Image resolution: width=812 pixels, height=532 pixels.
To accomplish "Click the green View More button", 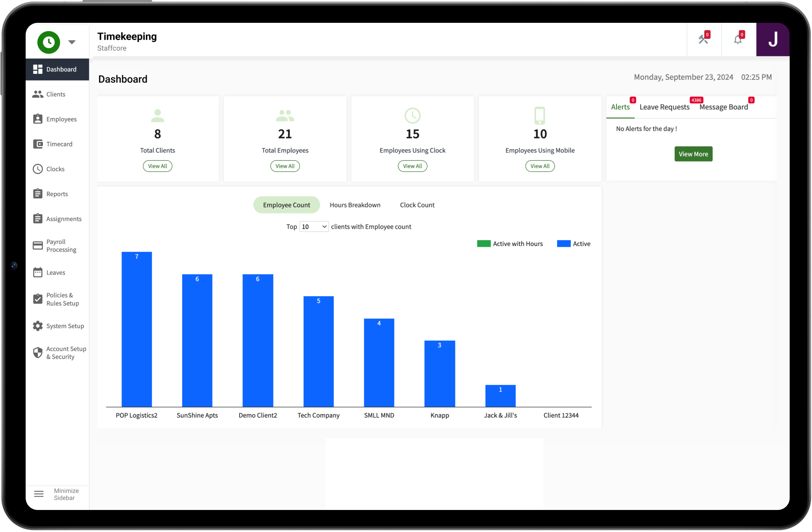I will [693, 154].
